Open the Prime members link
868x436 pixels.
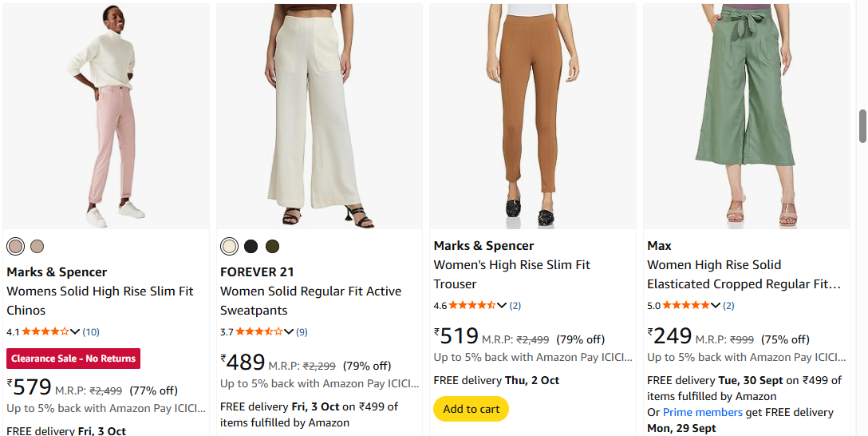[x=703, y=412]
